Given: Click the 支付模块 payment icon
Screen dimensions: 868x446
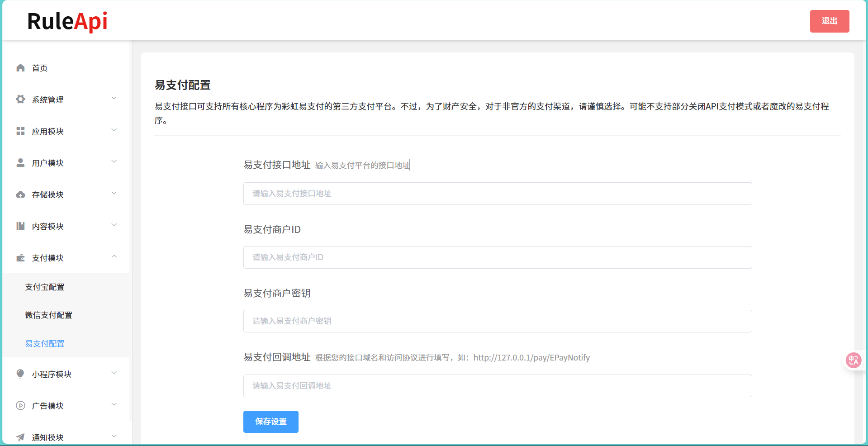Looking at the screenshot, I should [20, 258].
